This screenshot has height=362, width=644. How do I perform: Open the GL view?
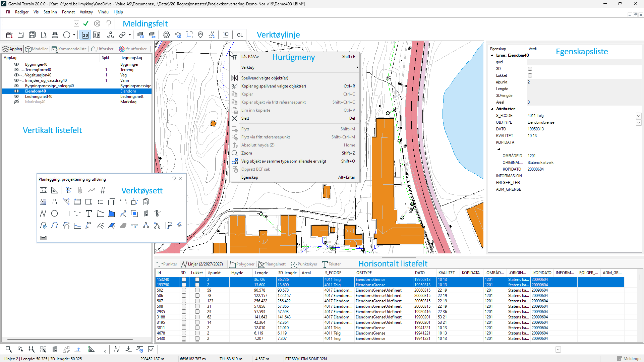tap(240, 35)
